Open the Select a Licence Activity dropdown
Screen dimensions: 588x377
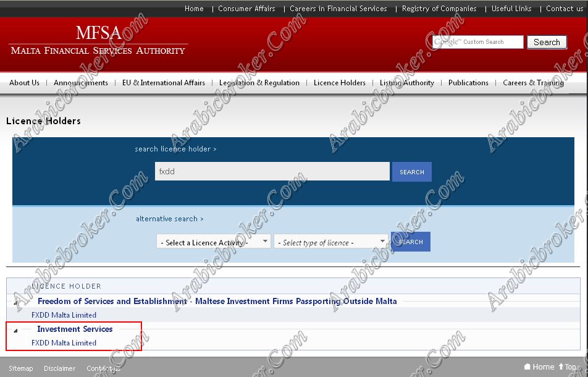(213, 242)
